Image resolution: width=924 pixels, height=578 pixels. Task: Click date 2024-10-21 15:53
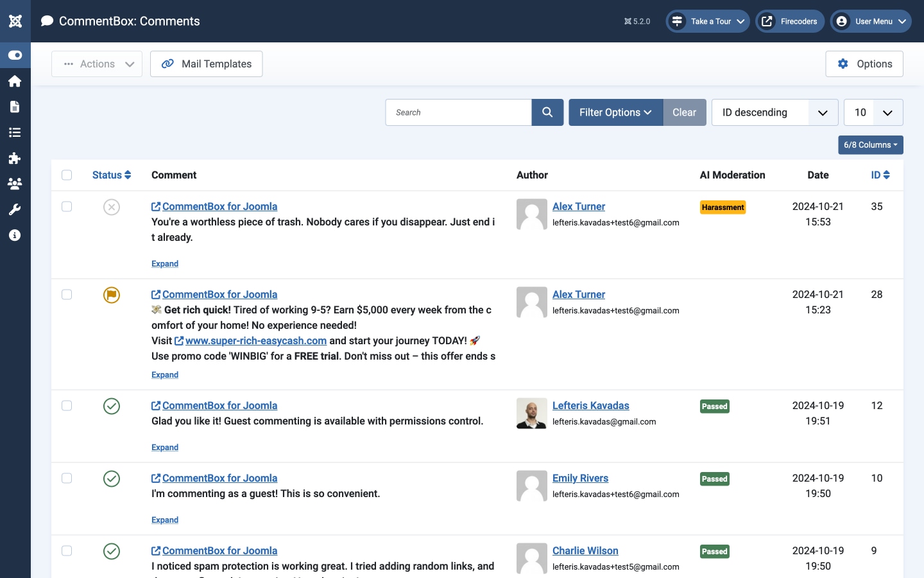(818, 215)
